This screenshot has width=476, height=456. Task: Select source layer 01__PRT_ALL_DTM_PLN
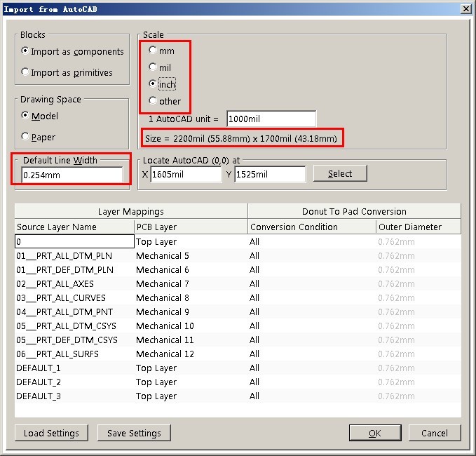click(74, 256)
